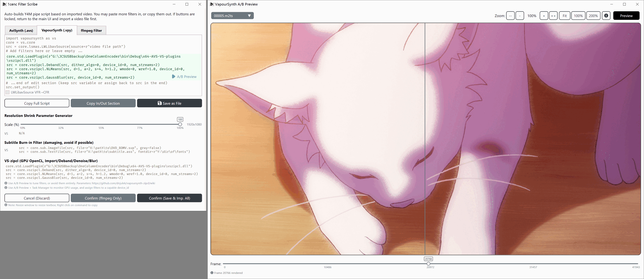Image resolution: width=644 pixels, height=279 pixels.
Task: Maximize the 1cenc Filter Scribe window
Action: [187, 4]
